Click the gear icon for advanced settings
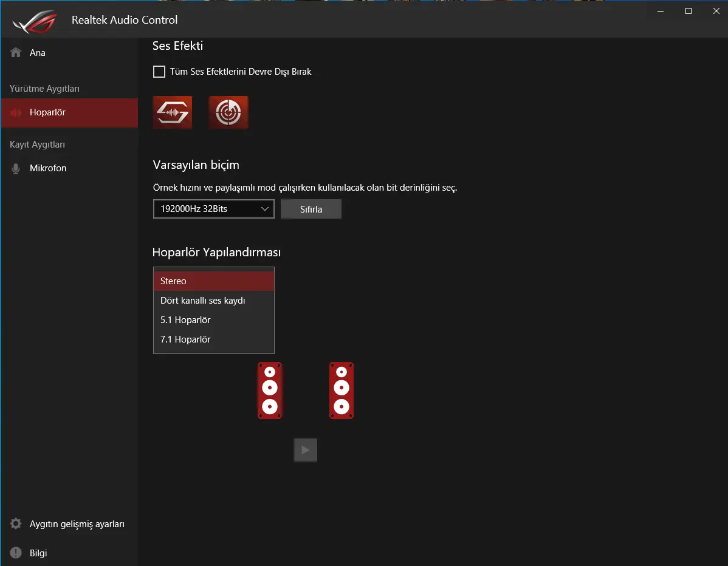728x566 pixels. [x=16, y=523]
